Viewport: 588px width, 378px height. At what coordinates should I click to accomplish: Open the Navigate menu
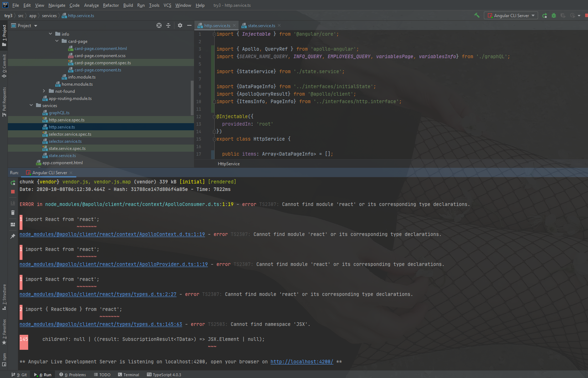(57, 5)
